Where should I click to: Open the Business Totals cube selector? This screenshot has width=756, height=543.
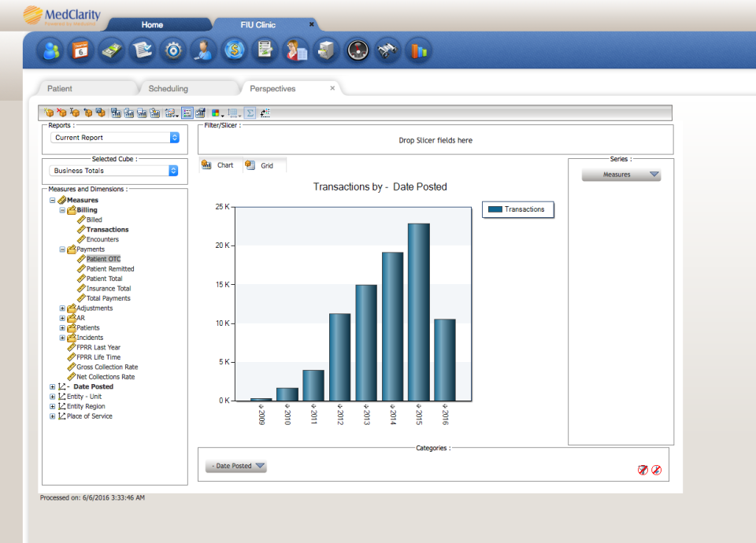pos(115,171)
